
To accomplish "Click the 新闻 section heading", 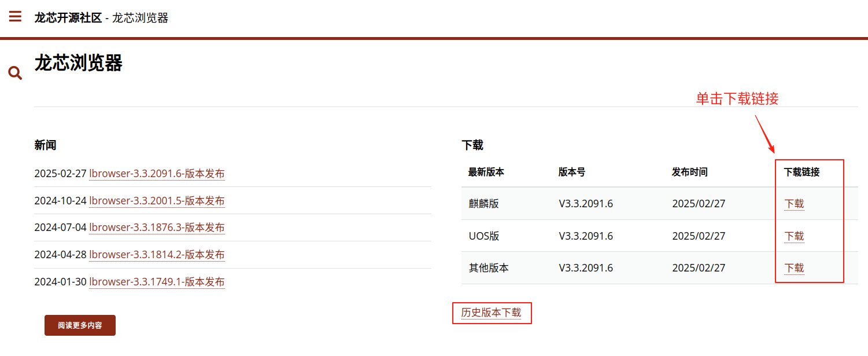I will click(x=45, y=145).
